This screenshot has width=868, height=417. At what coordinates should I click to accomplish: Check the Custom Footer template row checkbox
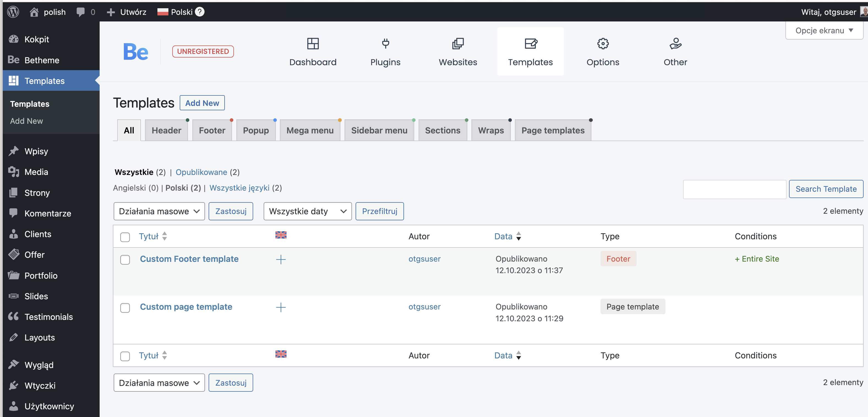tap(125, 260)
